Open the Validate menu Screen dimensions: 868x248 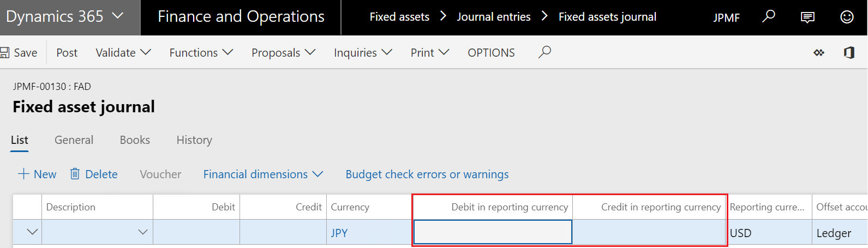point(123,53)
